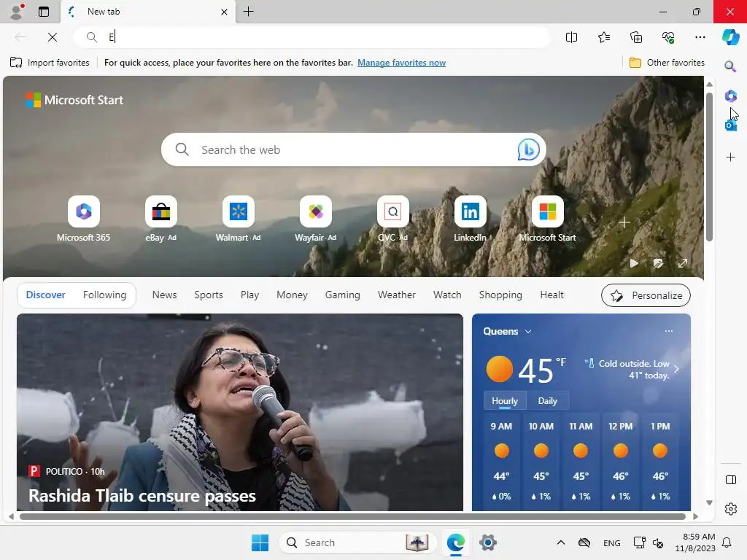Open the Weather feed tab
747x560 pixels.
point(396,295)
